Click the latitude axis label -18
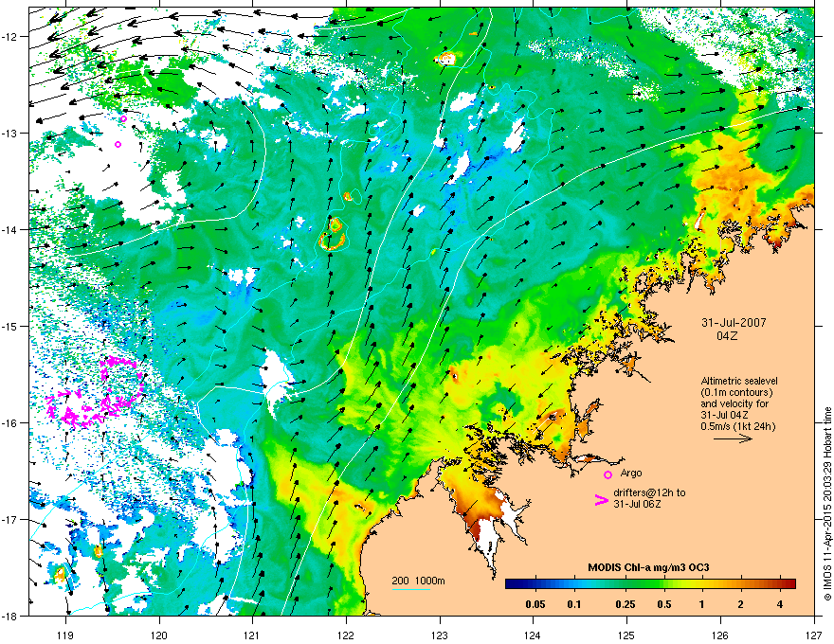 point(9,616)
